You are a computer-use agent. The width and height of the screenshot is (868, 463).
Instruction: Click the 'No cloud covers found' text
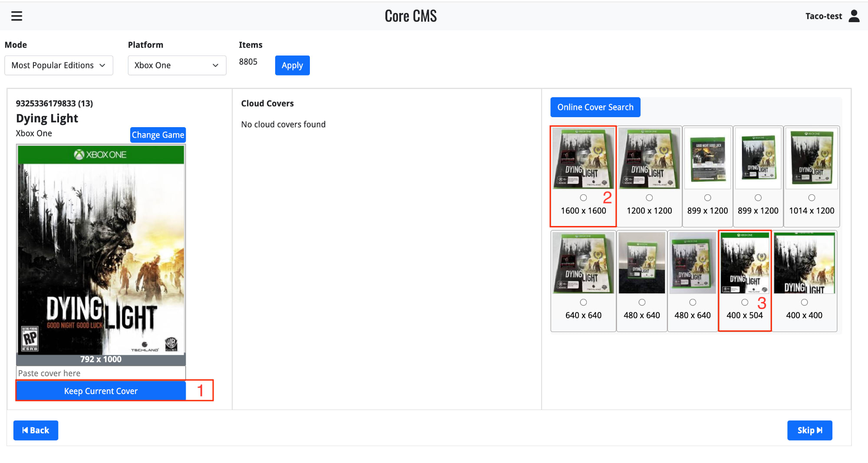click(x=283, y=125)
